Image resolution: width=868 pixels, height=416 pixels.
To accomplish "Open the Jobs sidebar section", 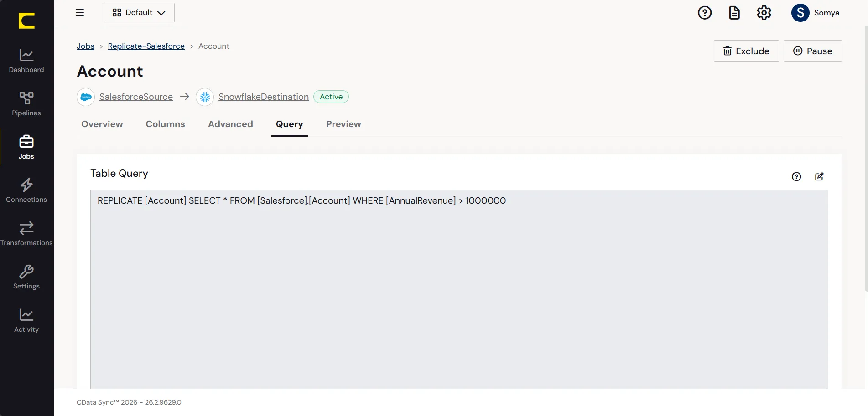I will pyautogui.click(x=26, y=148).
